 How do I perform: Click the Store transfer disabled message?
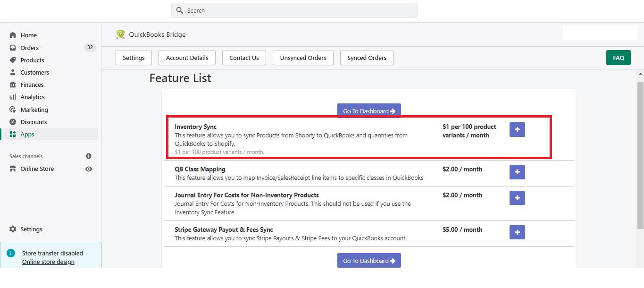[x=52, y=253]
